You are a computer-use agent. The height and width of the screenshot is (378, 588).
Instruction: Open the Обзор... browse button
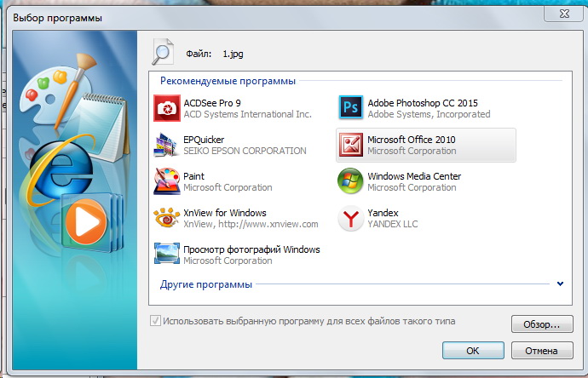point(542,324)
